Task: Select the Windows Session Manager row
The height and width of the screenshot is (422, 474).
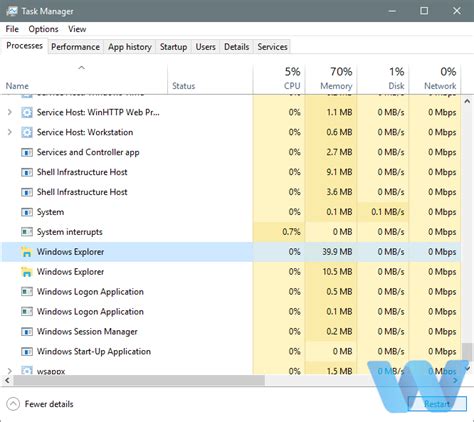Action: click(x=231, y=332)
